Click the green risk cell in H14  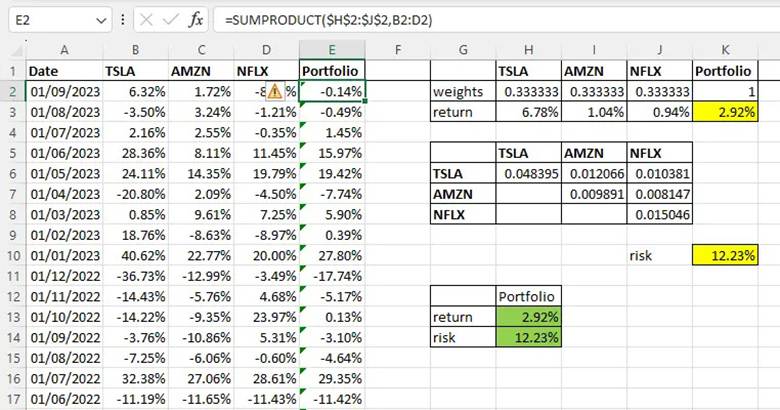(529, 336)
